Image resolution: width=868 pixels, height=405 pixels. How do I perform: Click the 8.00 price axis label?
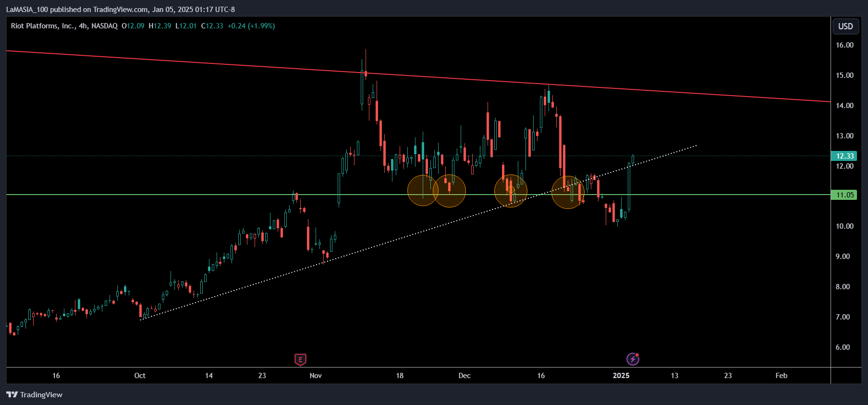click(x=843, y=287)
